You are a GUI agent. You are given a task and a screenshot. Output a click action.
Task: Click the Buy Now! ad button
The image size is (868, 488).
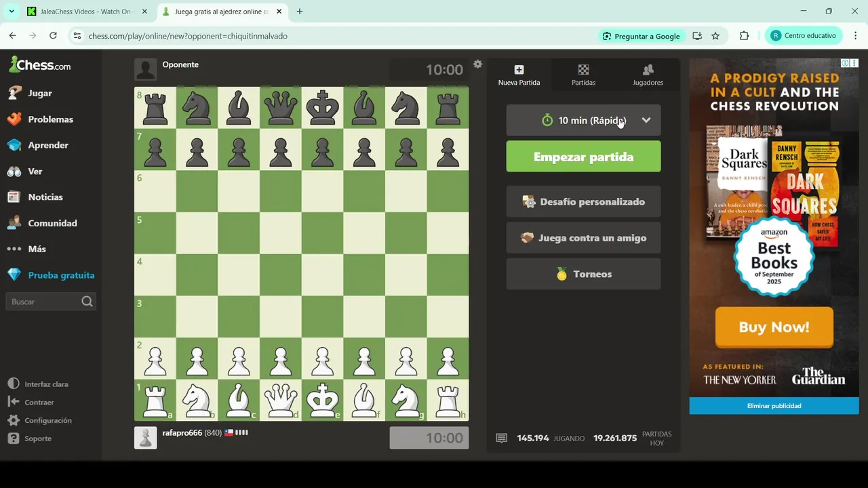tap(774, 327)
